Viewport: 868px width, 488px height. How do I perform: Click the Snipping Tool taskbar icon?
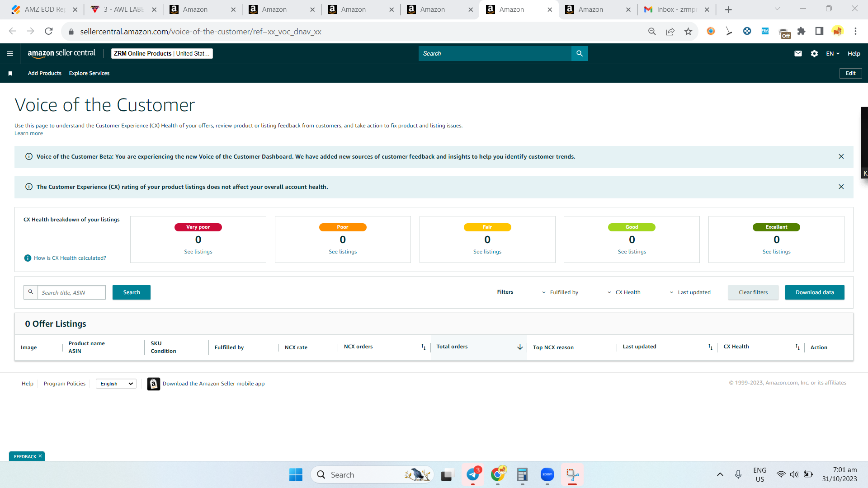tap(572, 474)
